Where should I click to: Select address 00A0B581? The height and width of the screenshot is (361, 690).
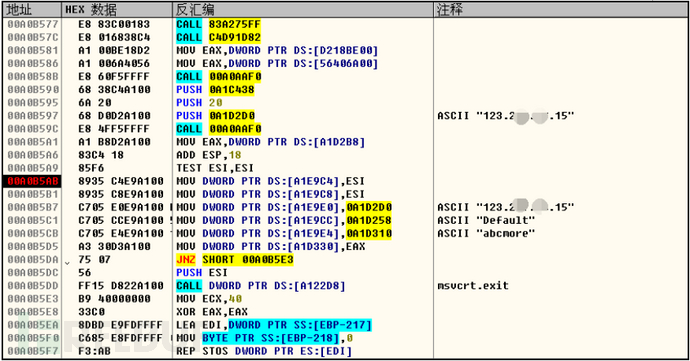tap(33, 50)
